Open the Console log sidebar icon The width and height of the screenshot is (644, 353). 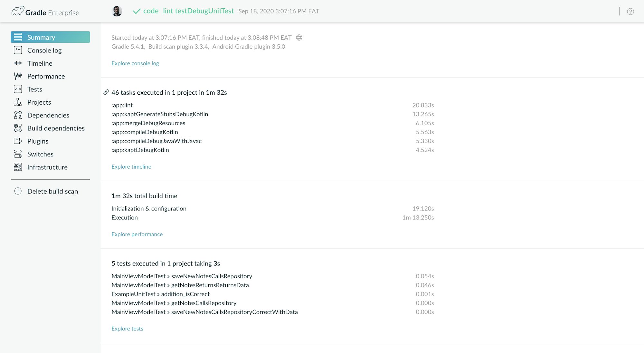[x=18, y=50]
